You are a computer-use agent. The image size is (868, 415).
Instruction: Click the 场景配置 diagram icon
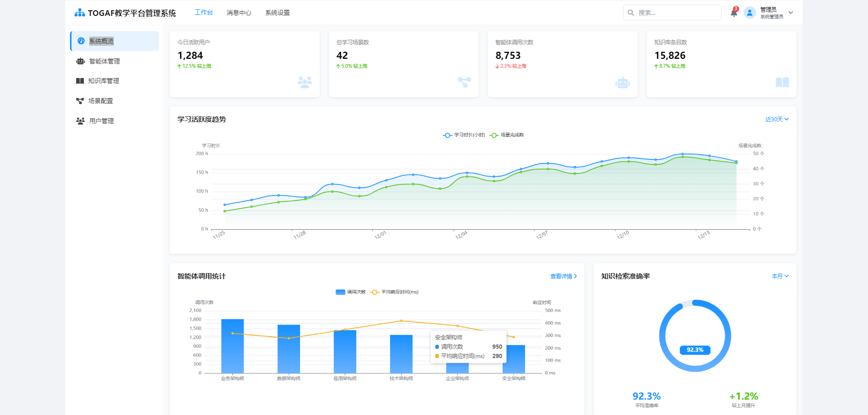(x=80, y=101)
